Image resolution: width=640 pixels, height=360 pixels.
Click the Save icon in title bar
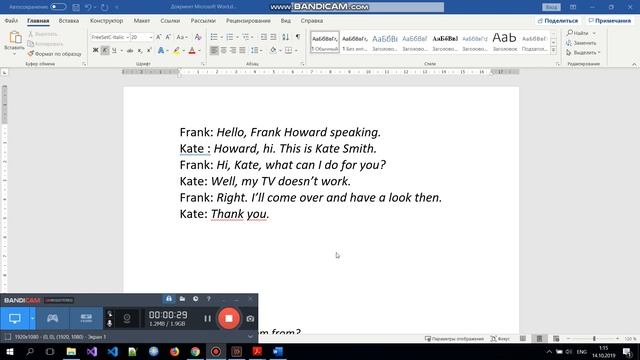tap(76, 7)
